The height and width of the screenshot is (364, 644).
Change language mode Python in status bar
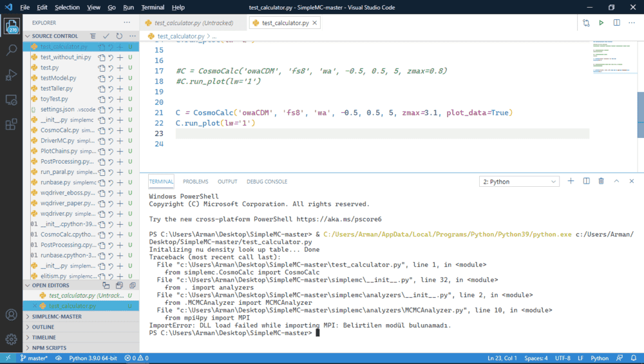[x=600, y=358]
